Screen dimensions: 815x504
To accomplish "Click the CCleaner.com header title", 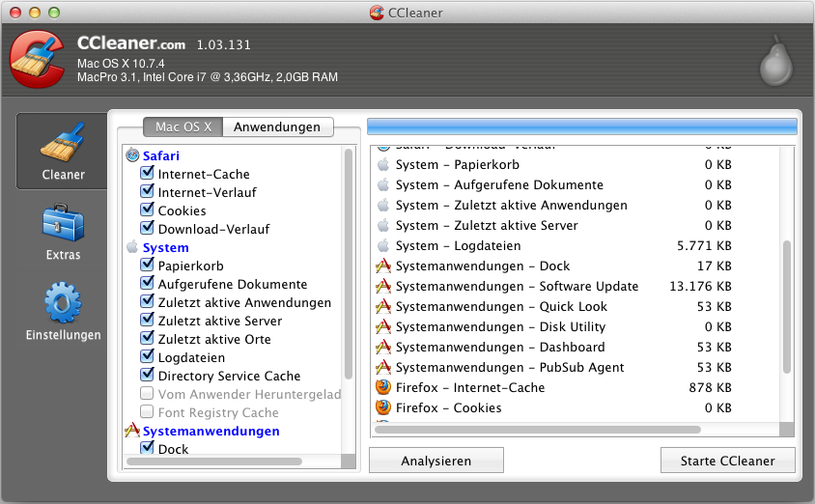I will pos(131,43).
